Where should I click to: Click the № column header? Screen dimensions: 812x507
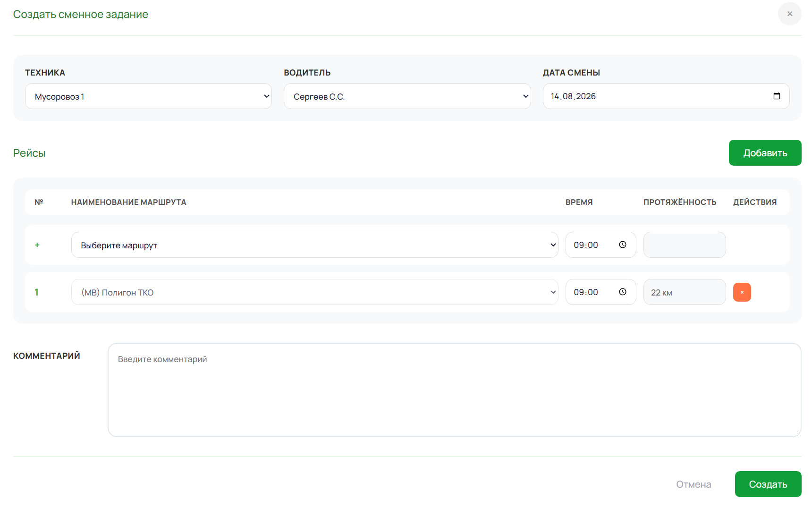(39, 202)
